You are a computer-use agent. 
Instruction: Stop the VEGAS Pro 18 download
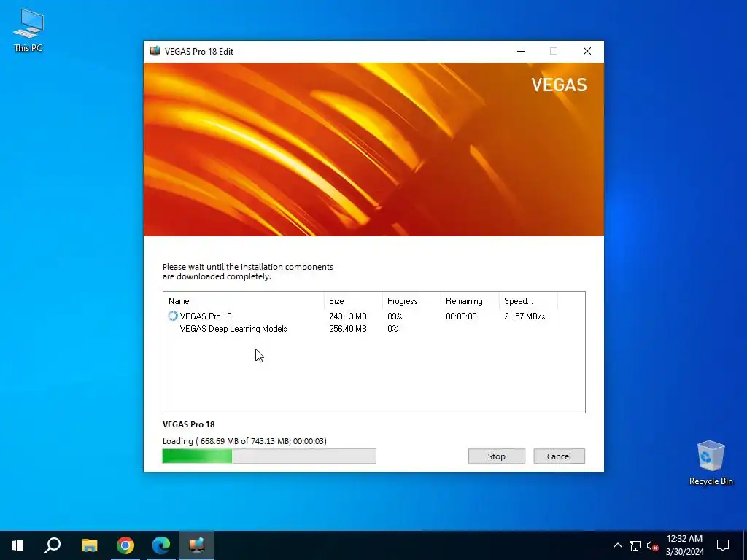pyautogui.click(x=496, y=456)
